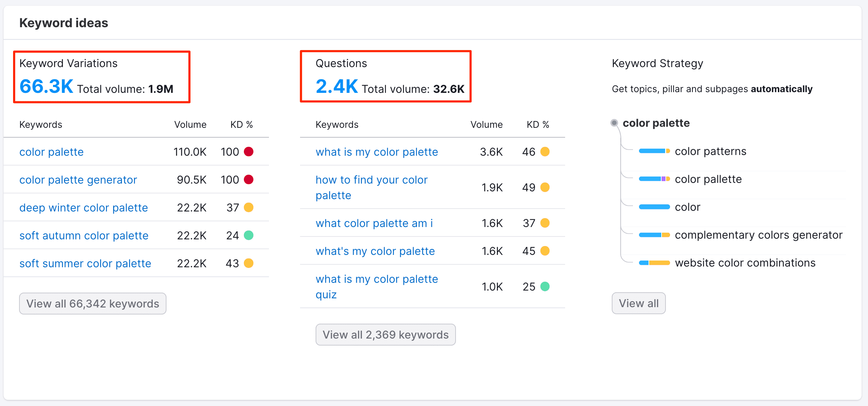
Task: Click the 90.5K volume value
Action: [192, 180]
